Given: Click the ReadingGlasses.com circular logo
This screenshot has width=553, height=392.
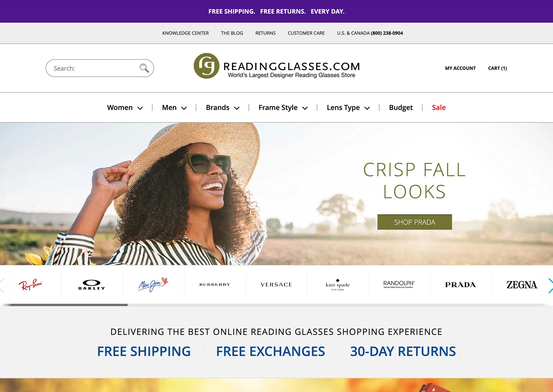Looking at the screenshot, I should (x=206, y=66).
